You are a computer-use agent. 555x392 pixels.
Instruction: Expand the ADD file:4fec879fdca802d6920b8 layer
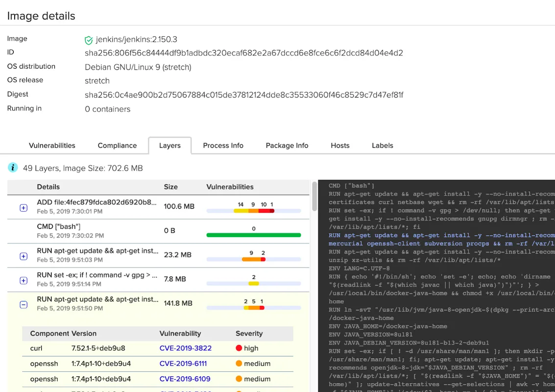coord(24,208)
